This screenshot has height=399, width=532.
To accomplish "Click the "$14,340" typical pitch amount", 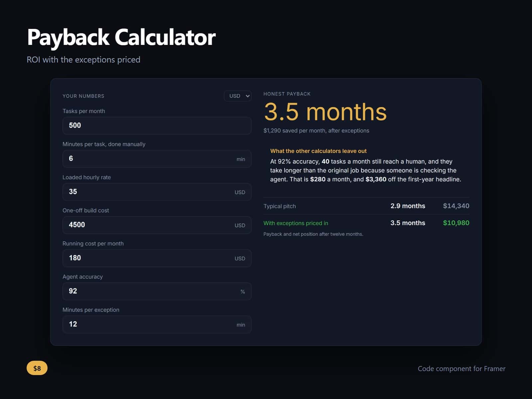I will pyautogui.click(x=456, y=206).
